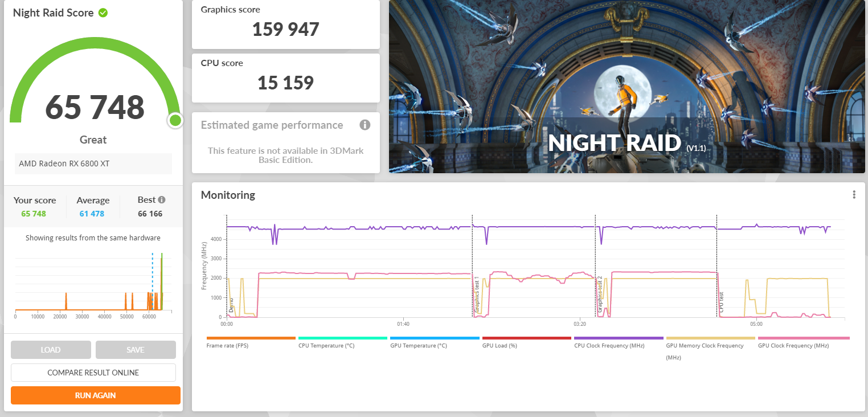Click the info icon next to Best score

click(x=162, y=200)
